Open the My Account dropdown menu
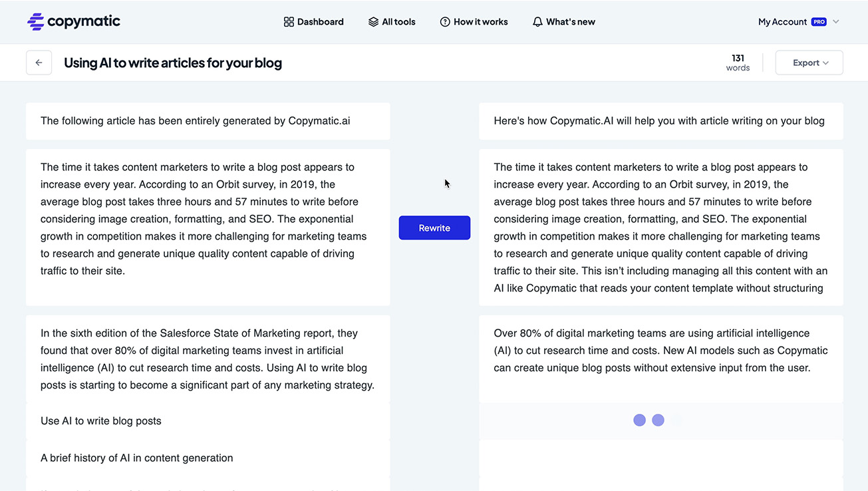 783,21
